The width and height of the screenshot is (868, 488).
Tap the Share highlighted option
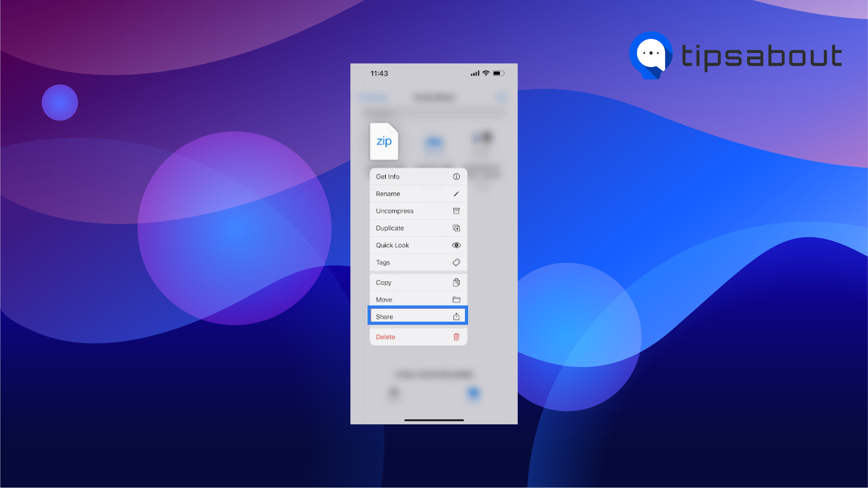pos(417,316)
